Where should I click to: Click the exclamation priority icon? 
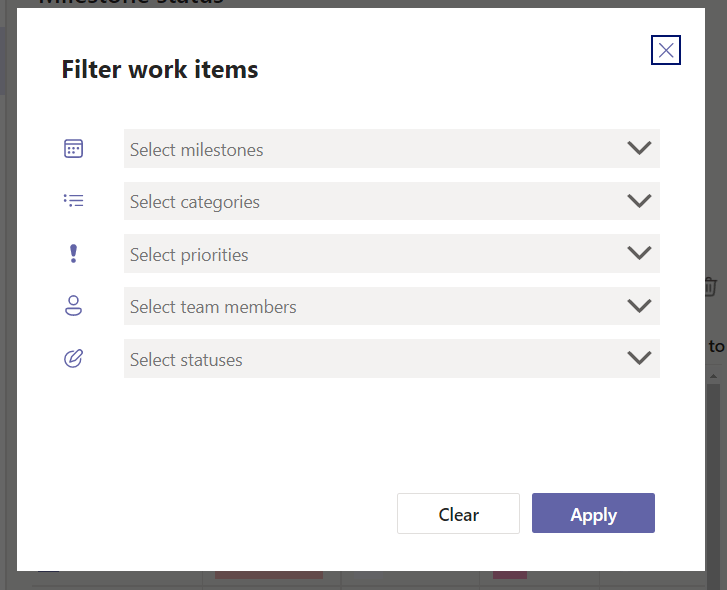73,254
